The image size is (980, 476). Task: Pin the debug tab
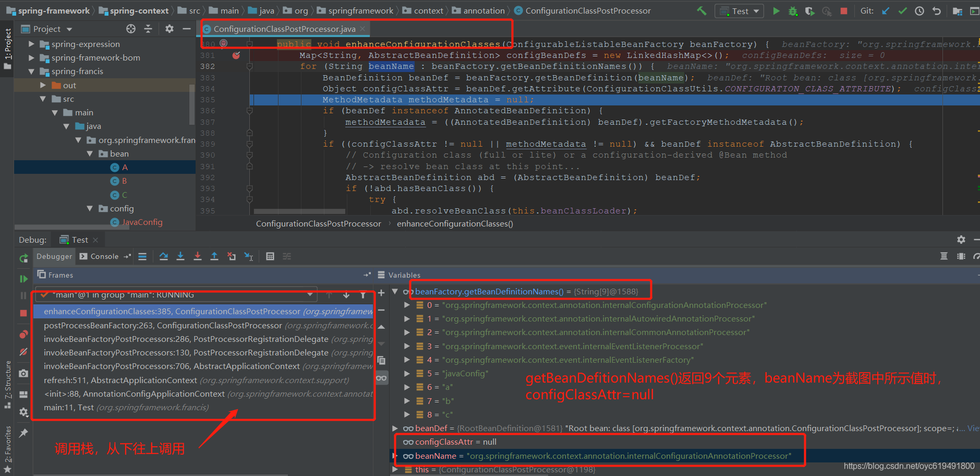pos(23,433)
